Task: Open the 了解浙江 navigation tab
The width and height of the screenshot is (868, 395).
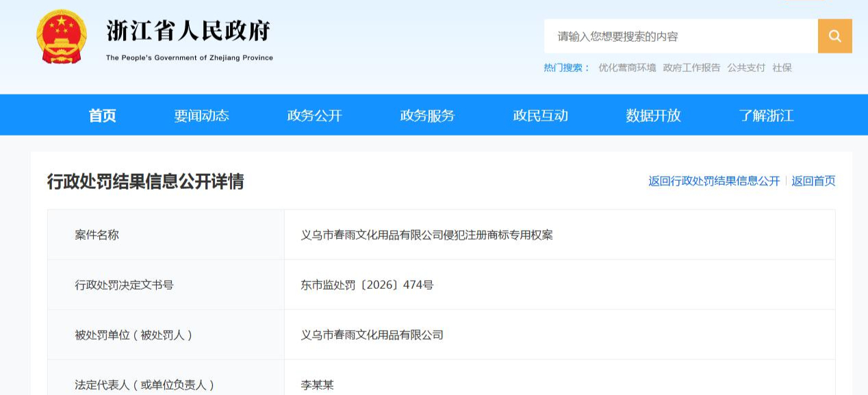Action: 766,116
